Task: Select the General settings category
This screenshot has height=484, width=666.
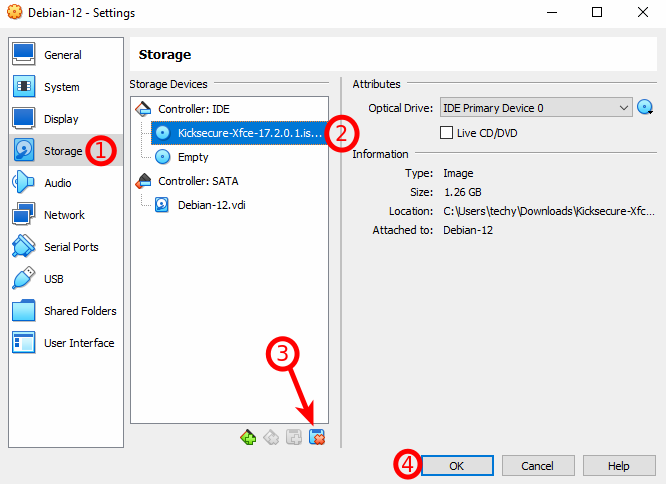Action: (x=62, y=55)
